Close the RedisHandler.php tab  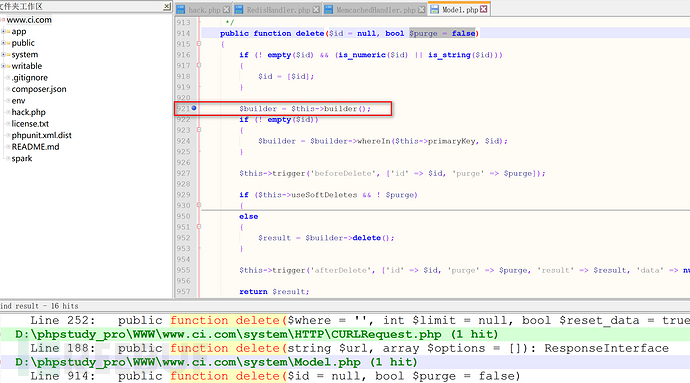pos(316,10)
